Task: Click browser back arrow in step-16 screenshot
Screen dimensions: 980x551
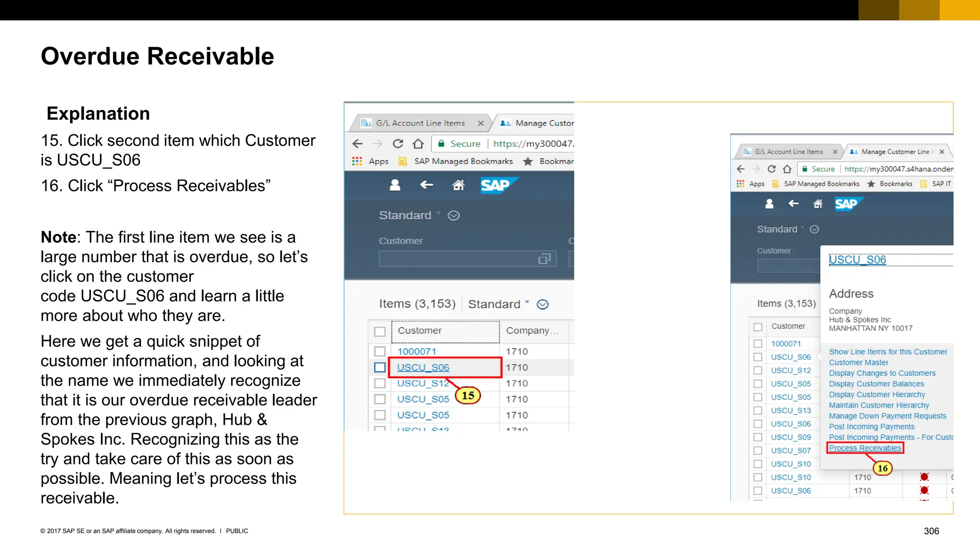Action: pyautogui.click(x=741, y=169)
